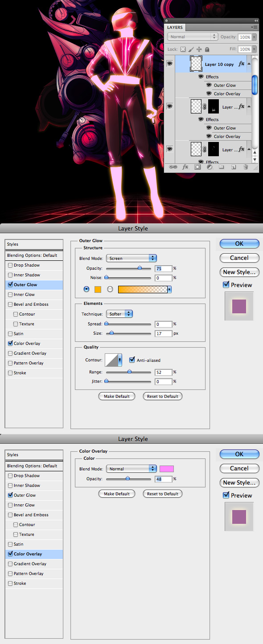
Task: Hide the Layer 10 copy layer visibility eye
Action: (x=169, y=64)
